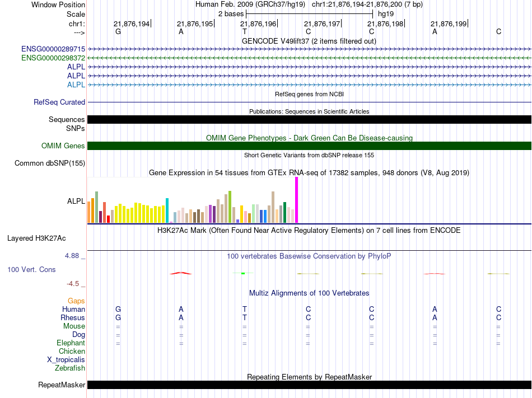This screenshot has width=532, height=398.
Task: Click the orange Gaps row label
Action: click(76, 301)
